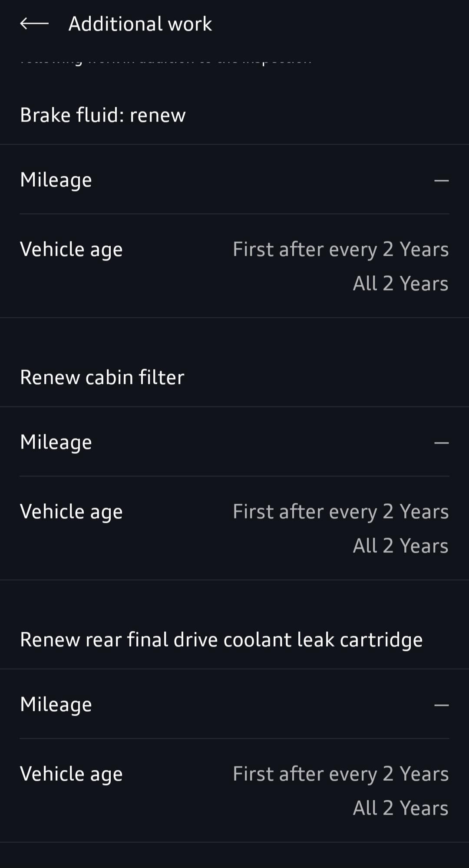The image size is (469, 868).
Task: Click 'First after every 2 Years' under Brake fluid
Action: pos(341,250)
